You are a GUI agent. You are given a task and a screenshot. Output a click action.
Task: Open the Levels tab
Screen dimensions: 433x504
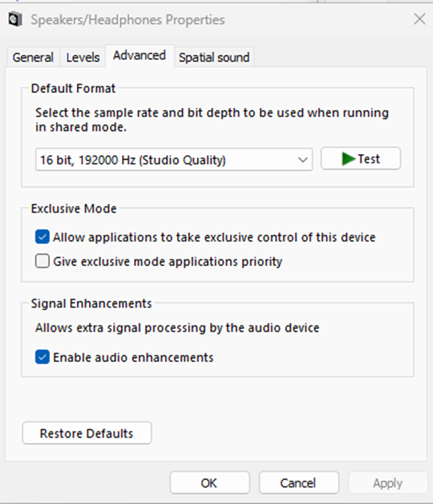coord(83,58)
